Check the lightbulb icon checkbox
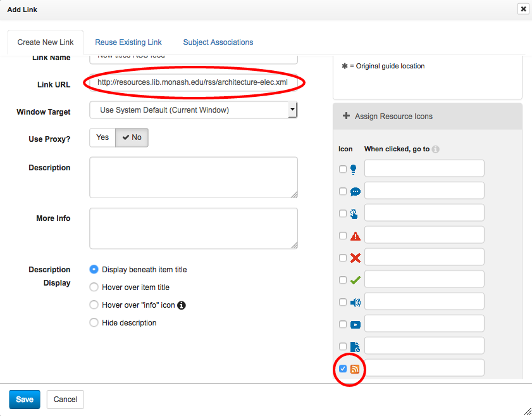This screenshot has height=416, width=532. tap(343, 169)
